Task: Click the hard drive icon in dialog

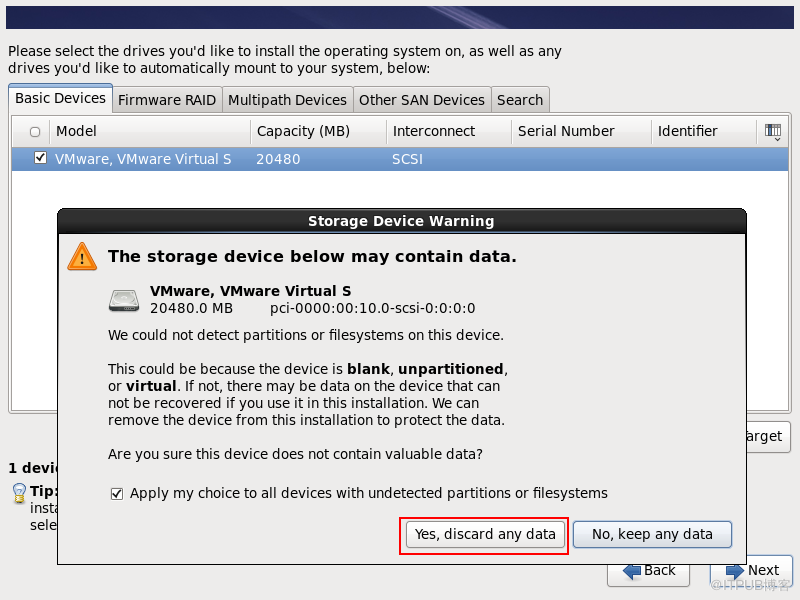Action: point(125,300)
